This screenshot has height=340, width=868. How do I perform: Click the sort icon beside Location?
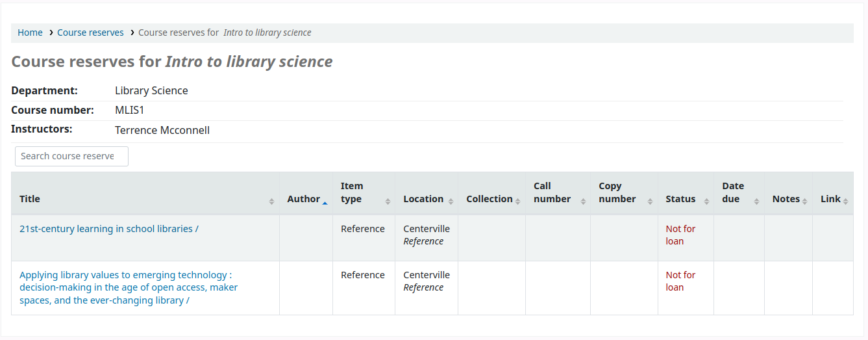click(451, 202)
